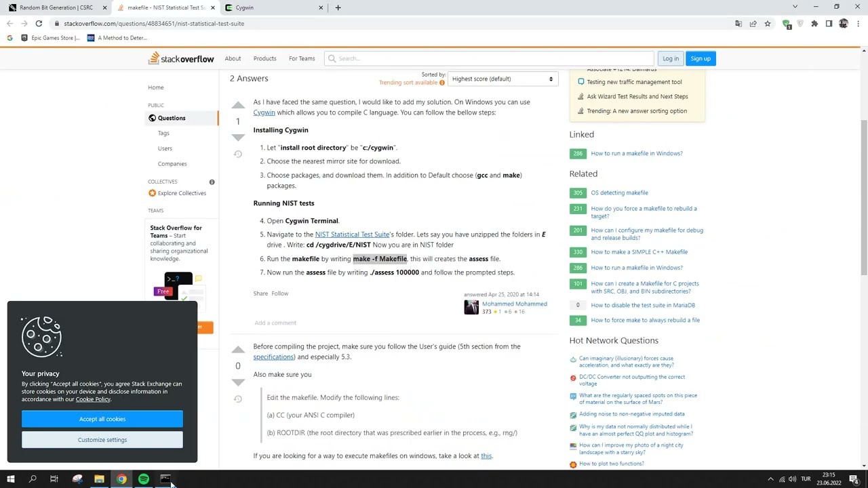Screen dimensions: 868x488
Task: Click the Log in button
Action: pyautogui.click(x=671, y=58)
